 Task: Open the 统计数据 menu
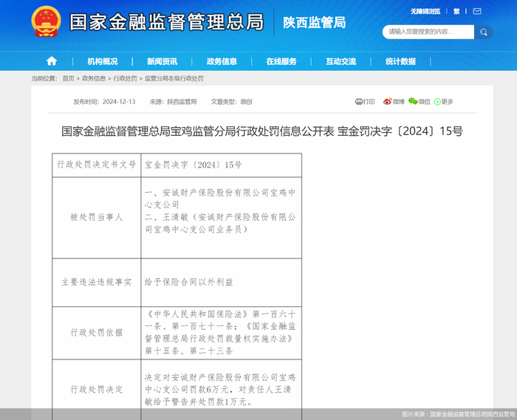coord(400,61)
